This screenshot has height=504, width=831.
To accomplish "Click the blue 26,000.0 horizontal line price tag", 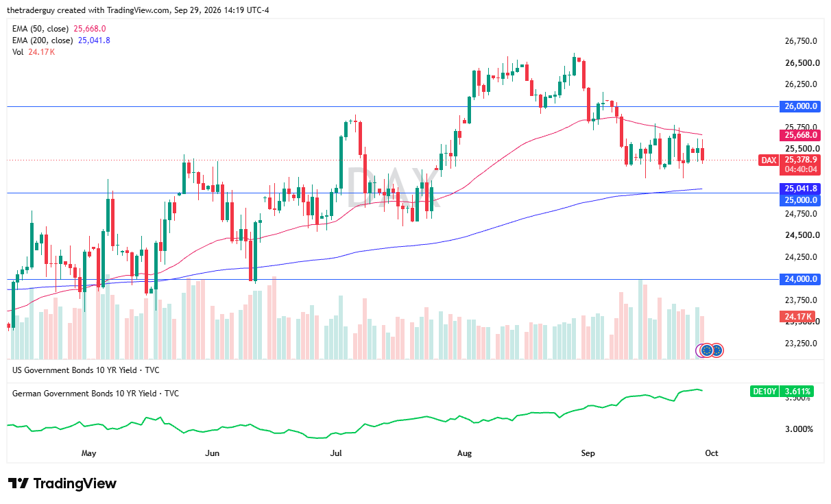I will click(x=799, y=106).
